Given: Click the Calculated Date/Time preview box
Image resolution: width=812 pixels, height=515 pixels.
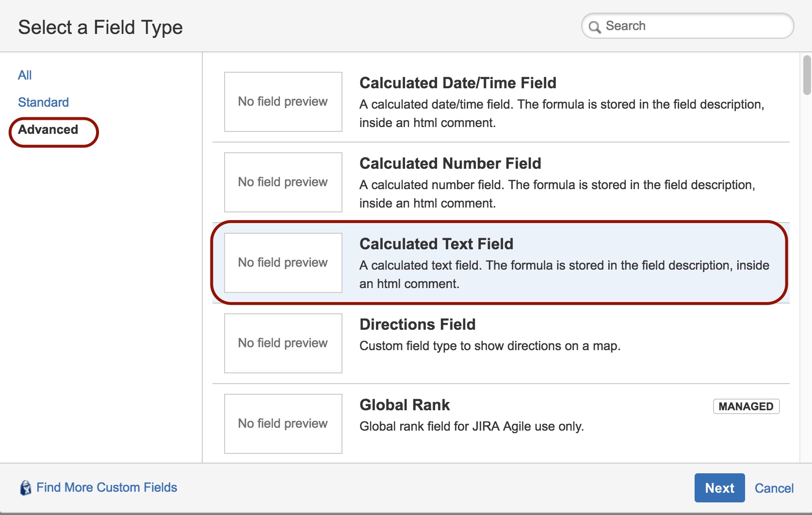Looking at the screenshot, I should (x=283, y=102).
